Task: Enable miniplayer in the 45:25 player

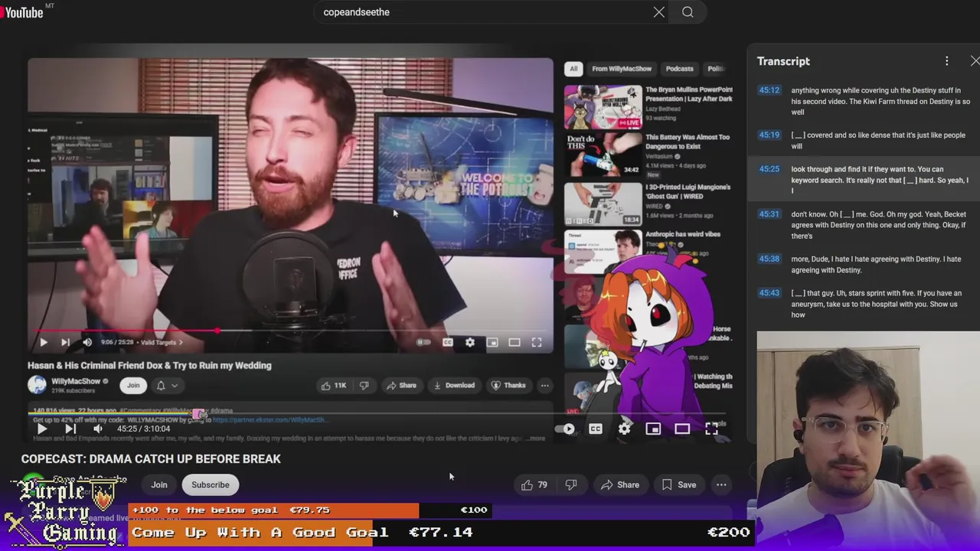Action: coord(653,429)
